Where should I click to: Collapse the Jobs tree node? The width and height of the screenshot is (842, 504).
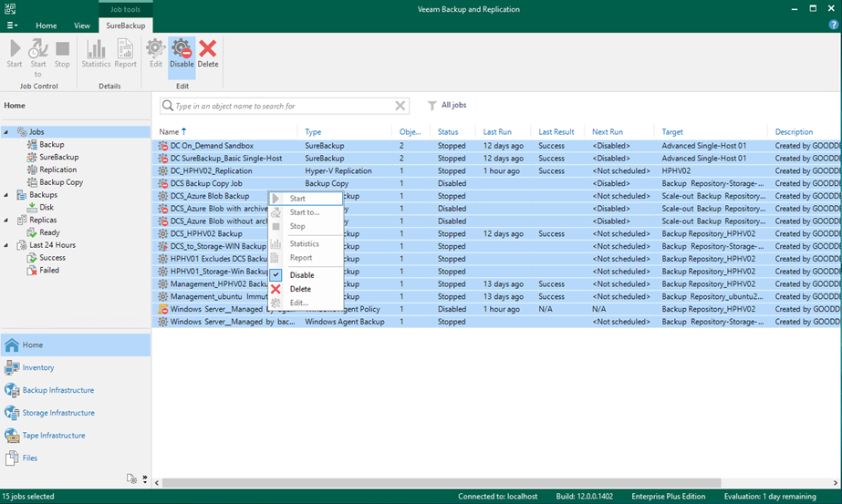point(6,132)
